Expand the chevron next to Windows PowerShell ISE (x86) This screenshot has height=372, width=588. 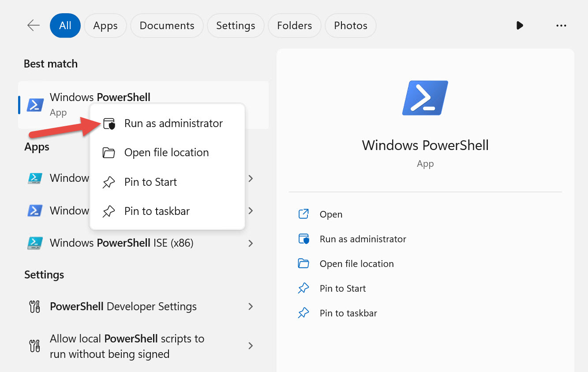point(251,243)
